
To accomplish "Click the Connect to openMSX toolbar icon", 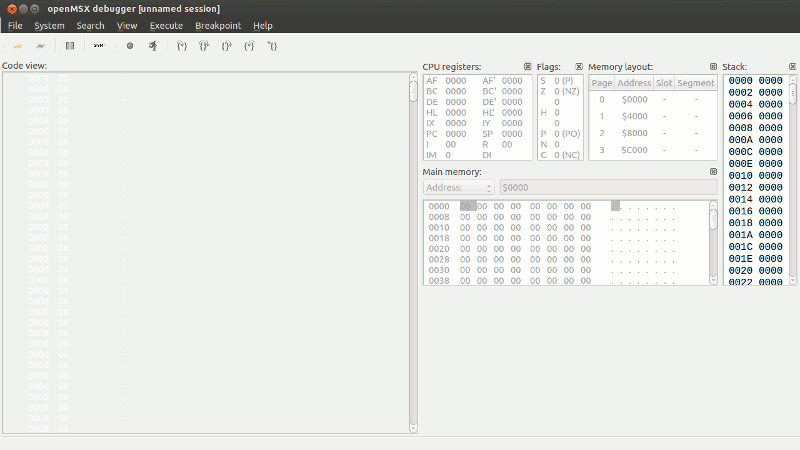I will [x=18, y=46].
